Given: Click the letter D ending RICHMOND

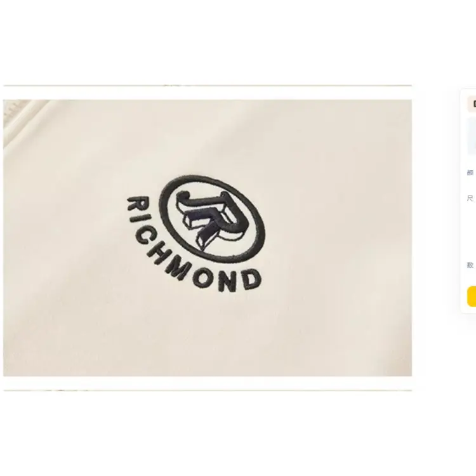Looking at the screenshot, I should point(253,280).
